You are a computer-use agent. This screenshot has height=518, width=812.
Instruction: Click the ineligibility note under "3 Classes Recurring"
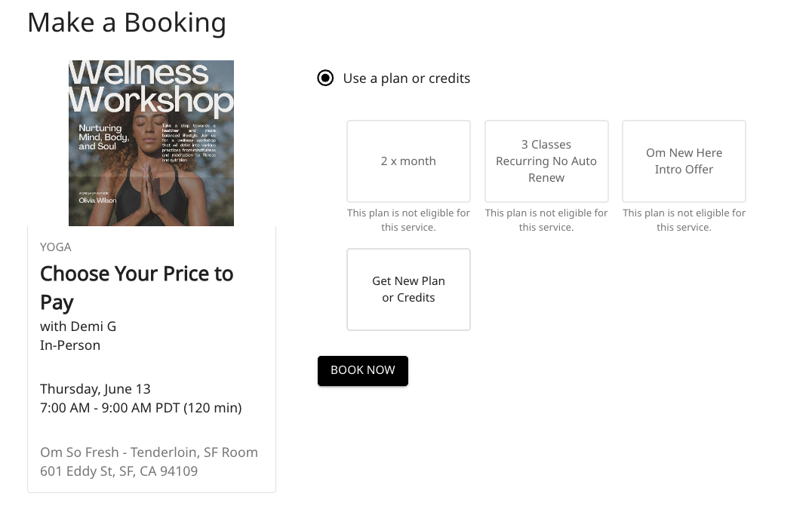(546, 220)
